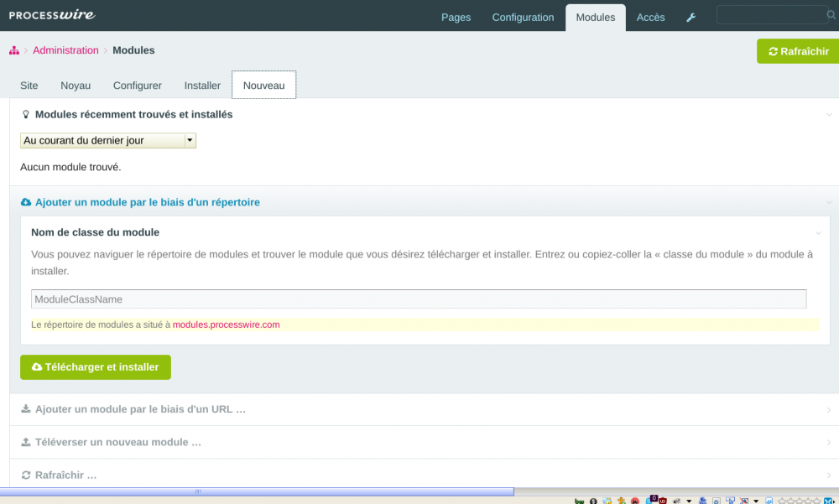Viewport: 839px width, 504px height.
Task: Open the Pages menu in top navigation
Action: [x=456, y=18]
